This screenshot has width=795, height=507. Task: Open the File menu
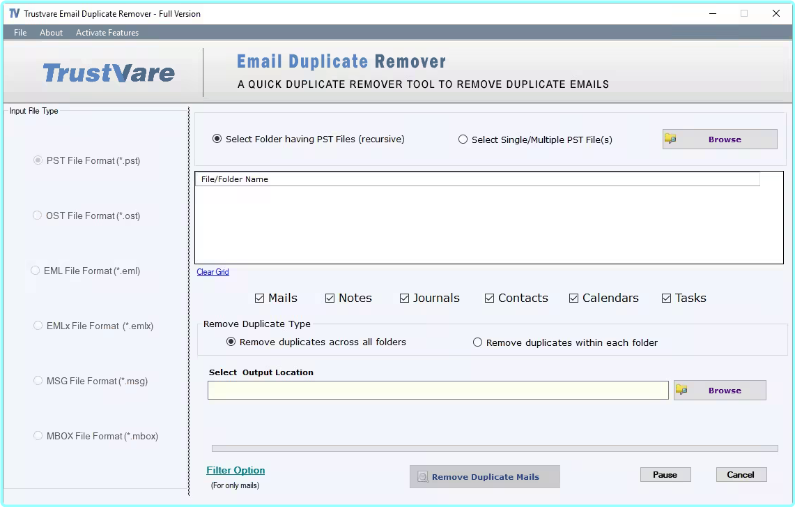[x=20, y=32]
